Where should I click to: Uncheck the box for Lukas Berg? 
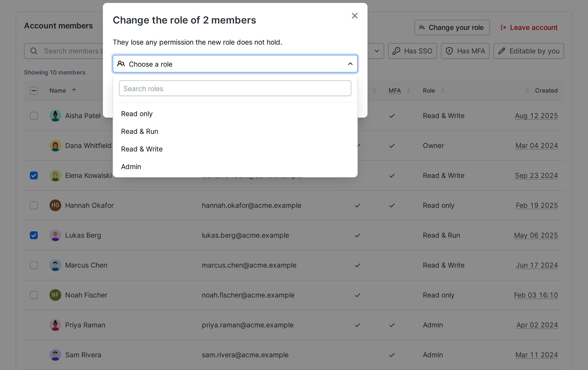34,235
